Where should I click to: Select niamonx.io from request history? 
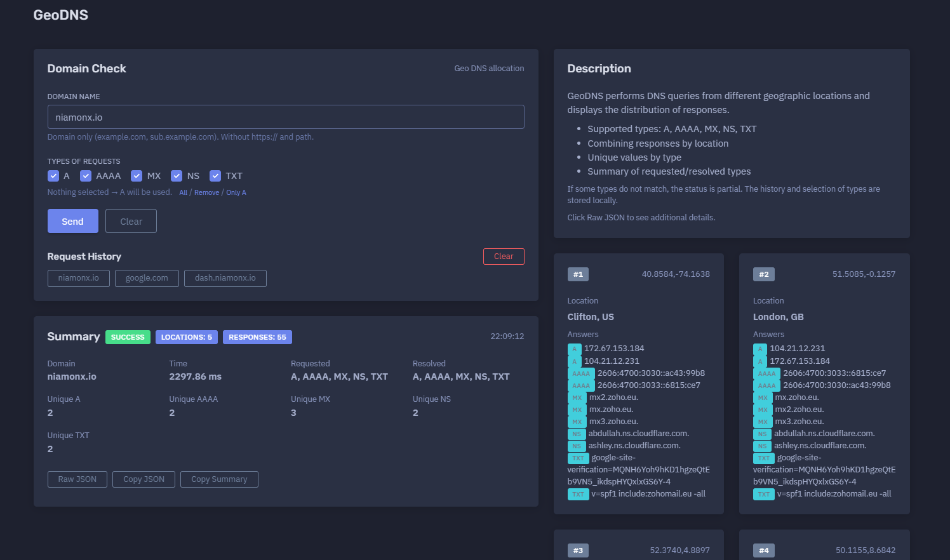tap(79, 278)
